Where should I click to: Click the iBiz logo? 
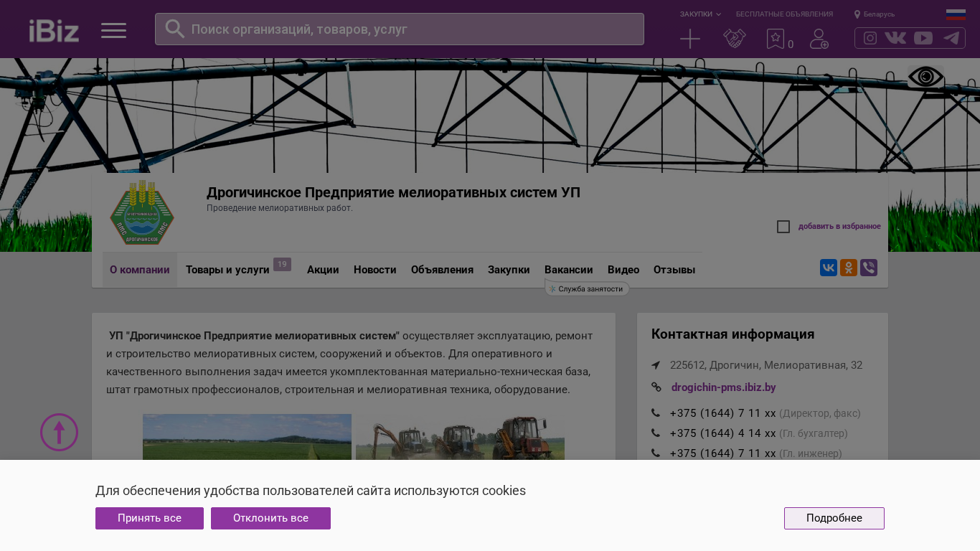[54, 30]
